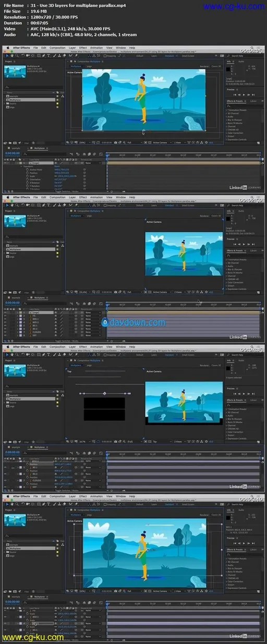This screenshot has height=644, width=267.
Task: Select Standard workspace in the 00:04:15 frame
Action: (x=169, y=354)
